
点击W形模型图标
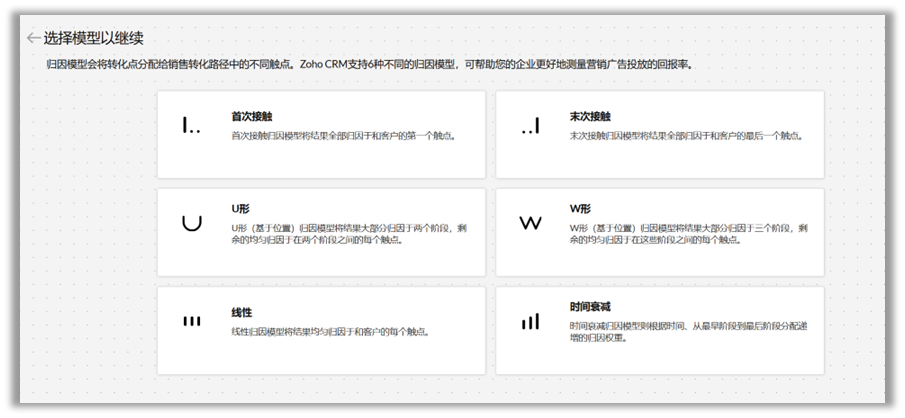(x=530, y=223)
